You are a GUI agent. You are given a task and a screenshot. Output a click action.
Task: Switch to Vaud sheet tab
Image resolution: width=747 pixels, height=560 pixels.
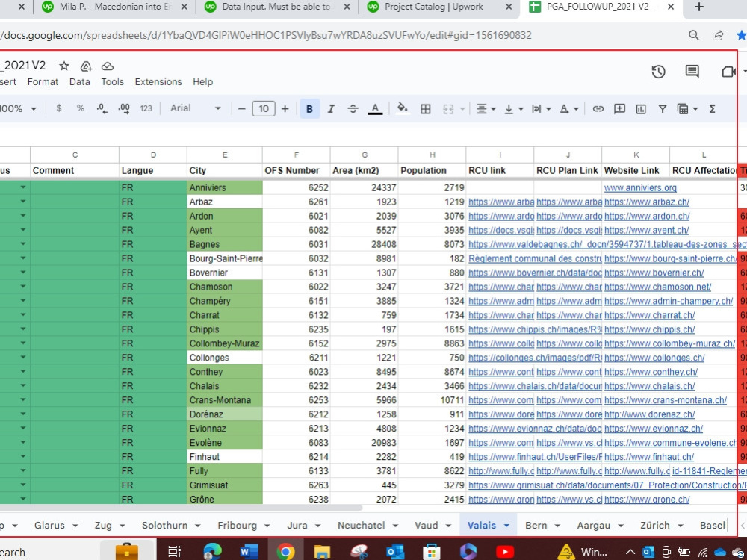426,525
